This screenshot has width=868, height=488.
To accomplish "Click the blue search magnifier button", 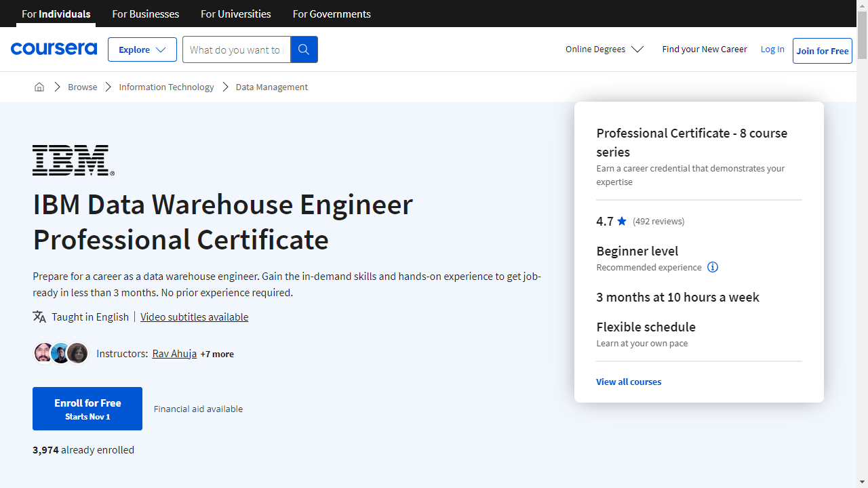I will pos(304,49).
